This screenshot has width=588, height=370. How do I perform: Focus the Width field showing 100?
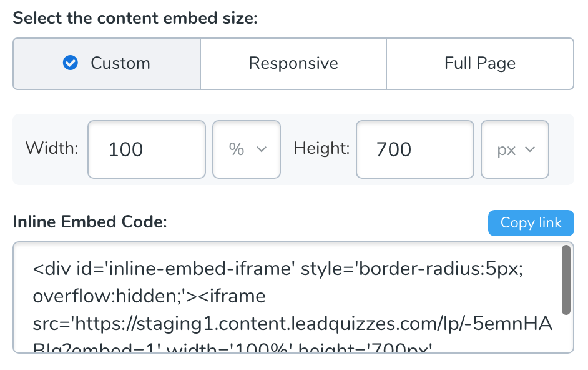click(147, 149)
